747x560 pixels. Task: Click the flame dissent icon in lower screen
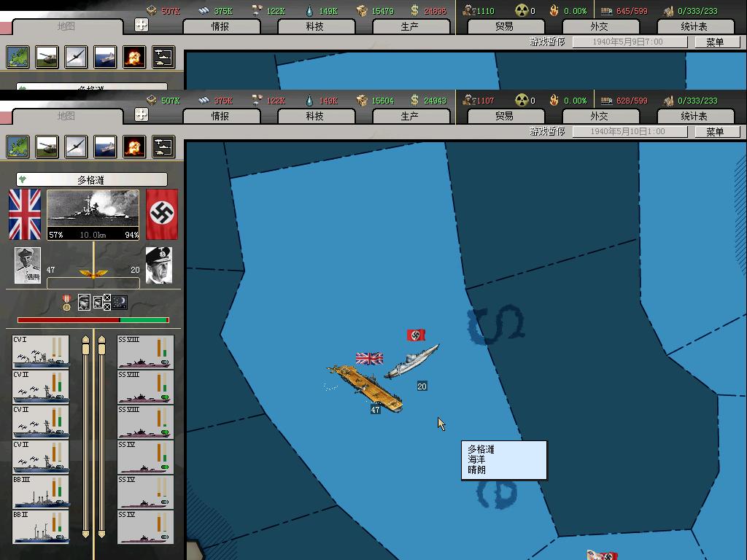point(554,101)
